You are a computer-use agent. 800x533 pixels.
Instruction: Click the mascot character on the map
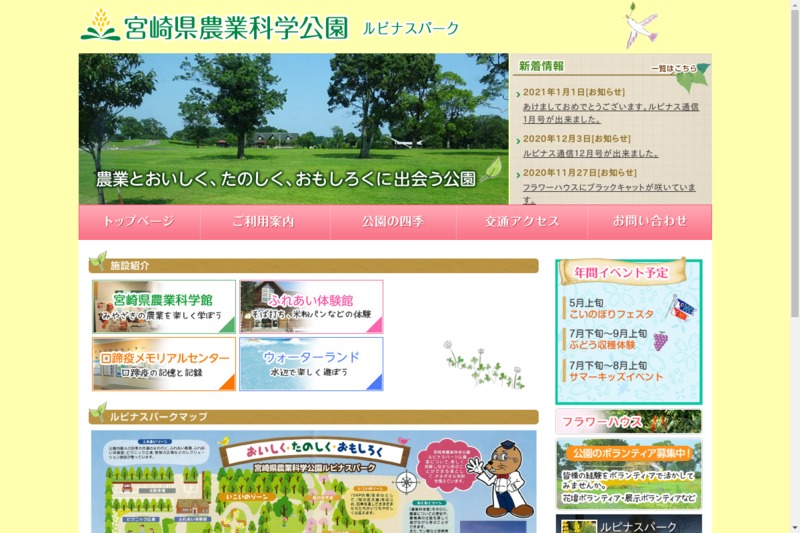click(498, 477)
